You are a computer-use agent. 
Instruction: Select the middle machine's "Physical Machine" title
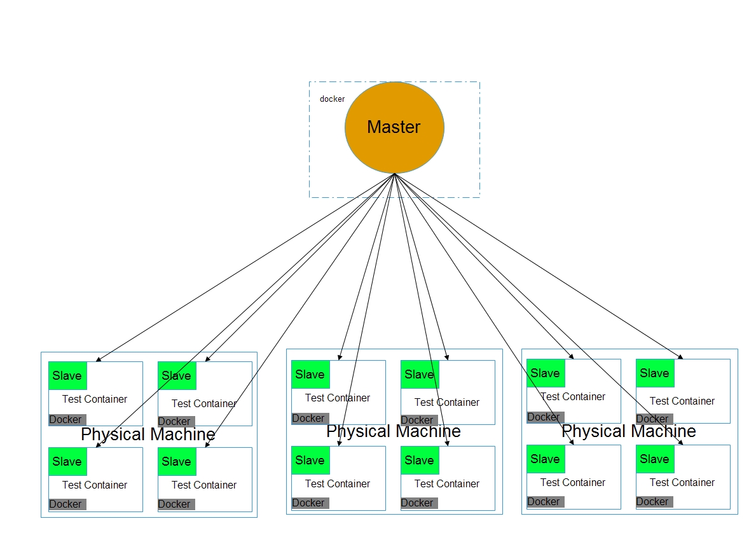pos(394,431)
